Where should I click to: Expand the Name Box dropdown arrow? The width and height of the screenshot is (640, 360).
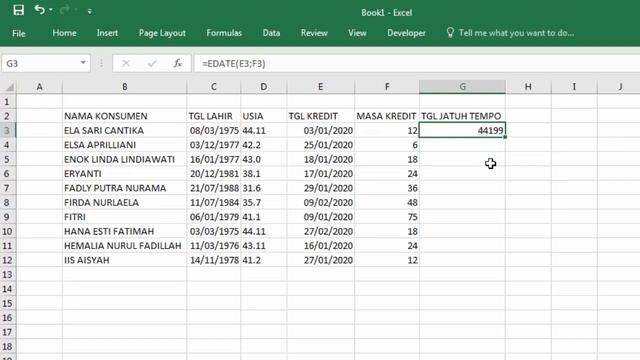tap(83, 63)
